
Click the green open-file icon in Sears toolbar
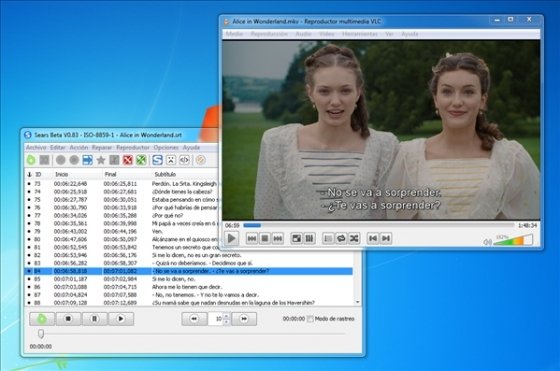tap(31, 160)
